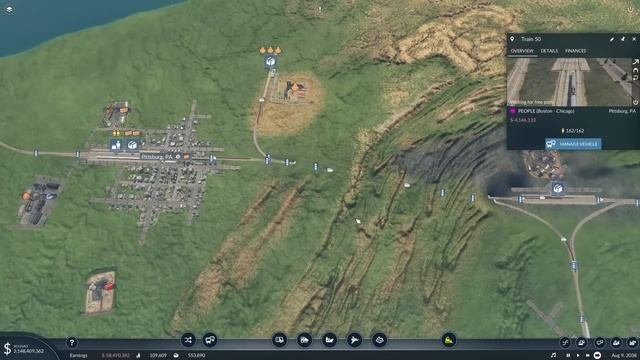Viewport: 640px width, 360px height.
Task: Pause the game simulation
Action: [568, 356]
